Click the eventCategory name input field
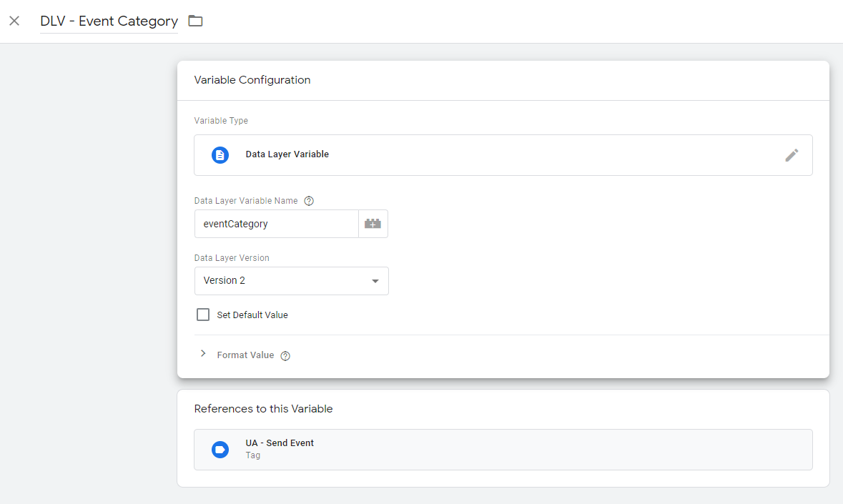This screenshot has width=843, height=504. point(276,224)
